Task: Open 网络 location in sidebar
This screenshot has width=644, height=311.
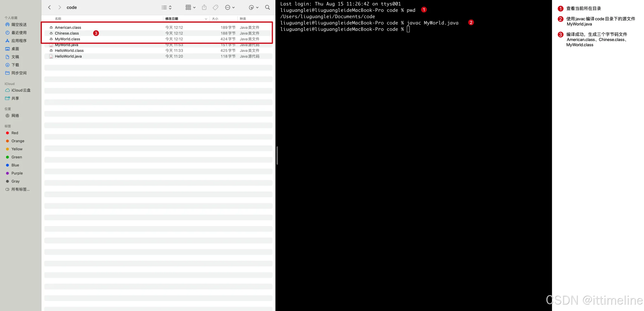Action: [x=15, y=116]
